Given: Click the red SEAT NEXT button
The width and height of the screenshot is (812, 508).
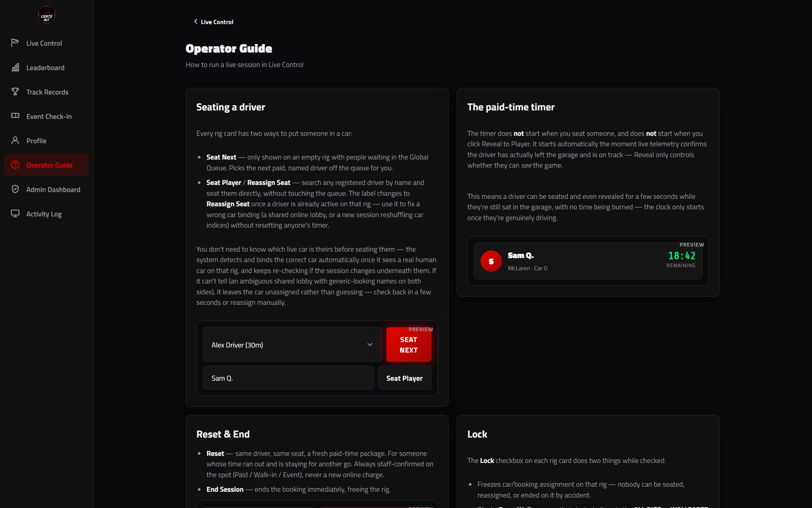Looking at the screenshot, I should [x=409, y=345].
